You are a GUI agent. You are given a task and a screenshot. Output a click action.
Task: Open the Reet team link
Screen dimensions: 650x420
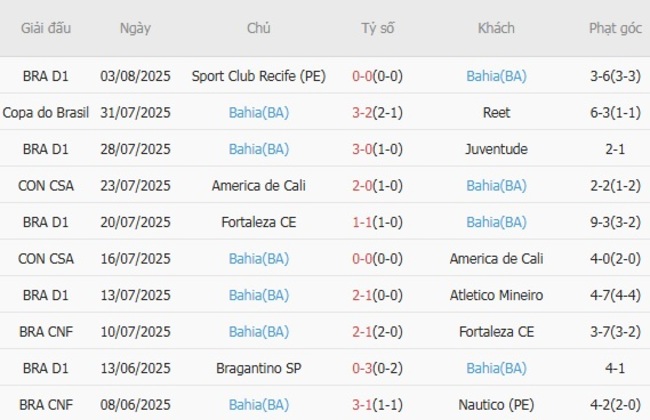point(496,112)
